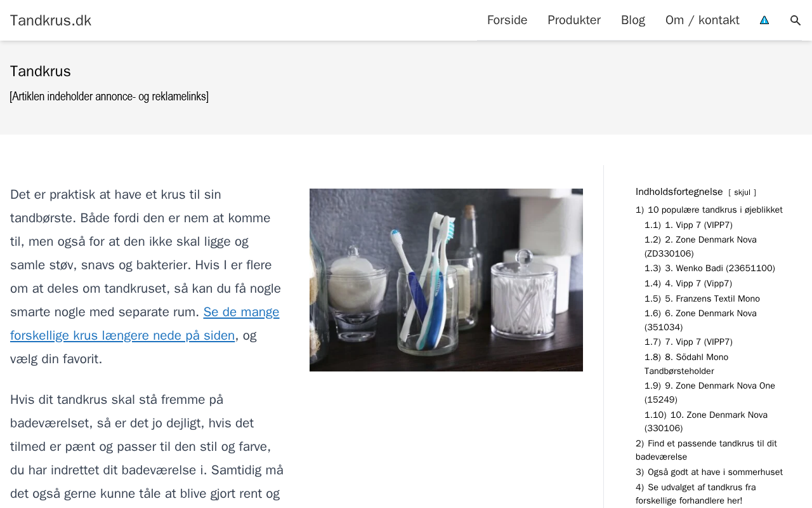Open Om / kontakt page
Screen dimensions: 812x508
pos(702,20)
